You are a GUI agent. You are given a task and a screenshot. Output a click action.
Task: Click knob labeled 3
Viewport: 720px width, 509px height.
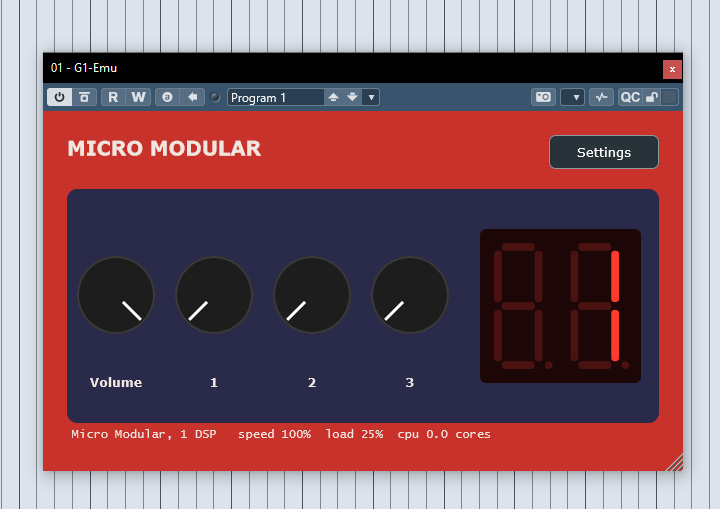click(x=410, y=295)
